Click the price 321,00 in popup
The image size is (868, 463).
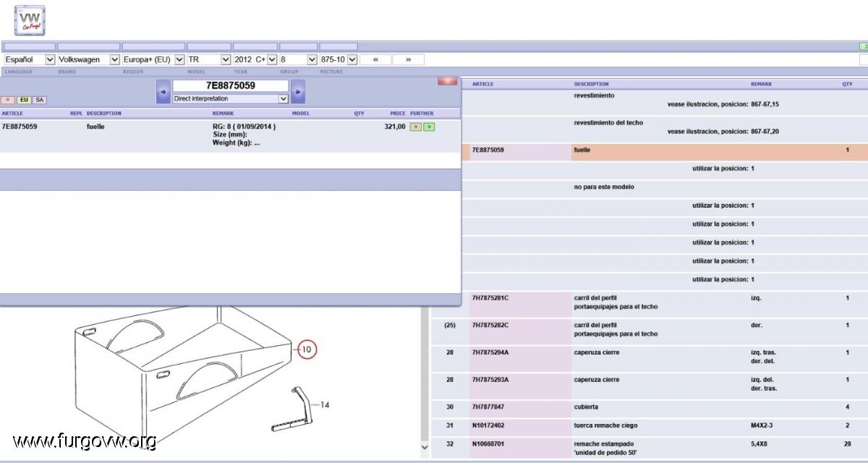point(395,127)
